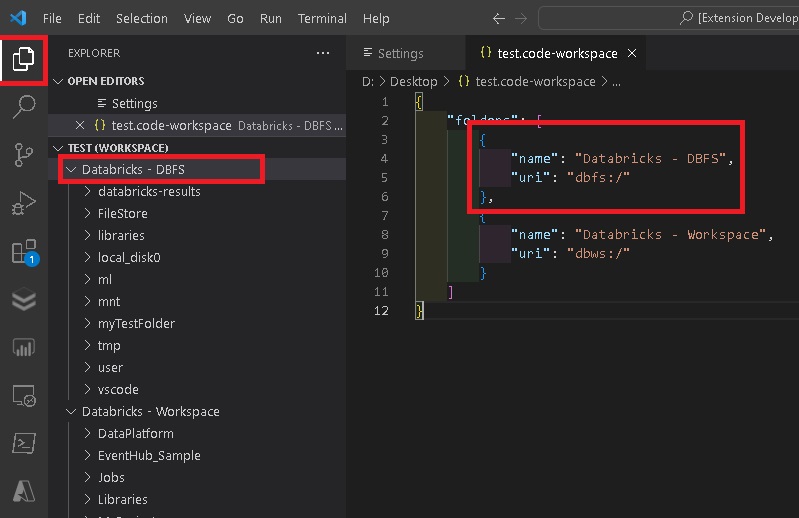Open the View menu
This screenshot has height=518, width=799.
[x=197, y=18]
